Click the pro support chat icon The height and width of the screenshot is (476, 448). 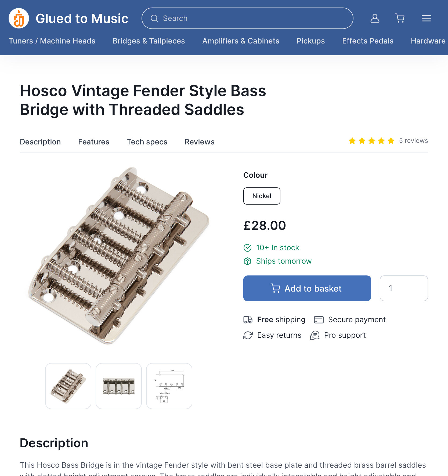pyautogui.click(x=315, y=335)
